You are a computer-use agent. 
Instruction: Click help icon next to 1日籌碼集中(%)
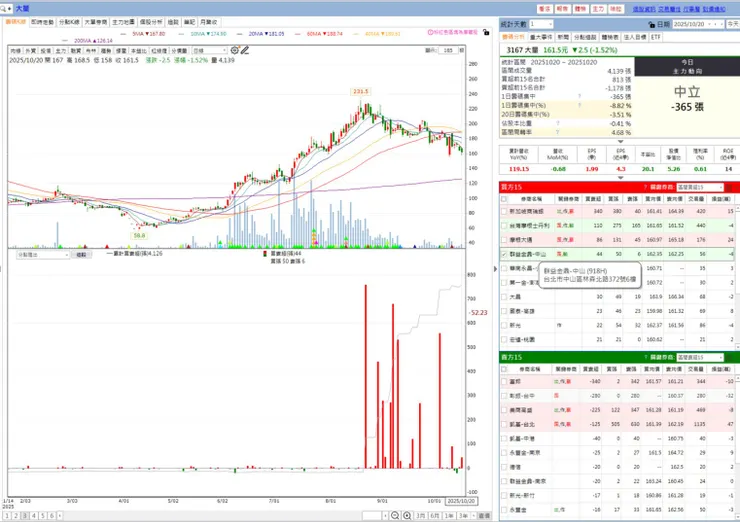point(580,105)
